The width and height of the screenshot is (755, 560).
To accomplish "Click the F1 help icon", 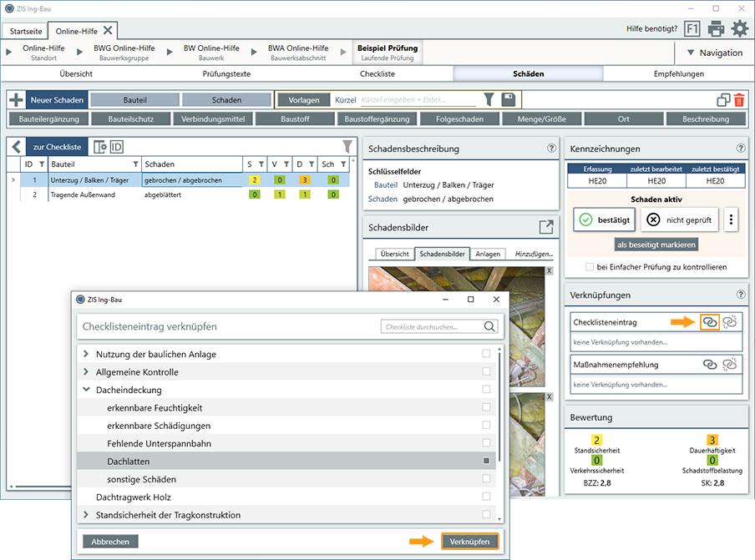I will tap(692, 29).
